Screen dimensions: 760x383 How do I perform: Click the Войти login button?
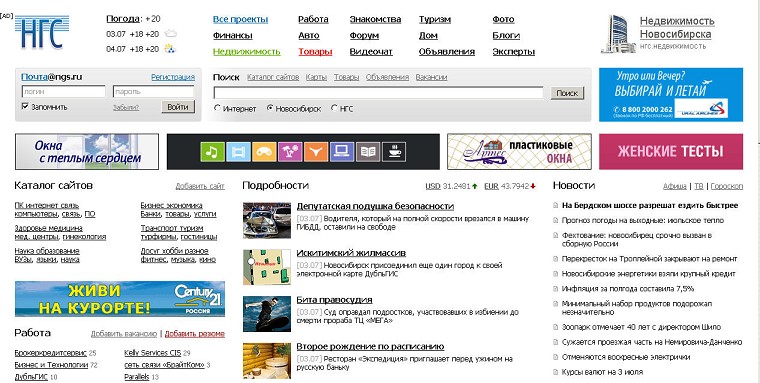pos(178,107)
